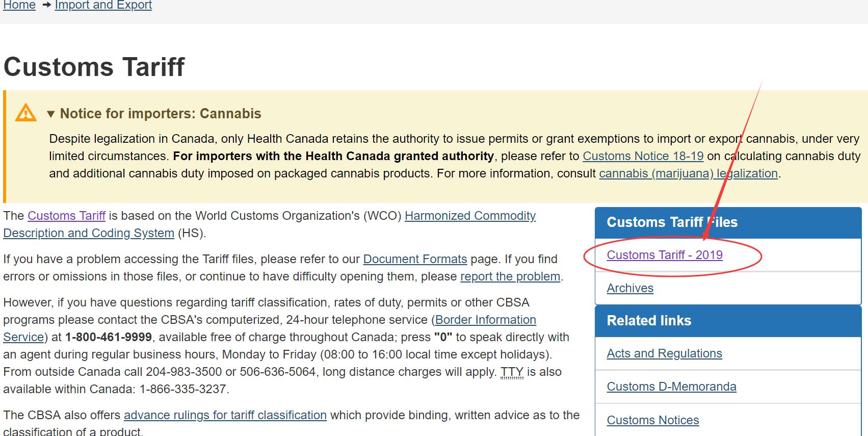This screenshot has width=868, height=436.
Task: Open the Home breadcrumb link
Action: click(x=19, y=5)
